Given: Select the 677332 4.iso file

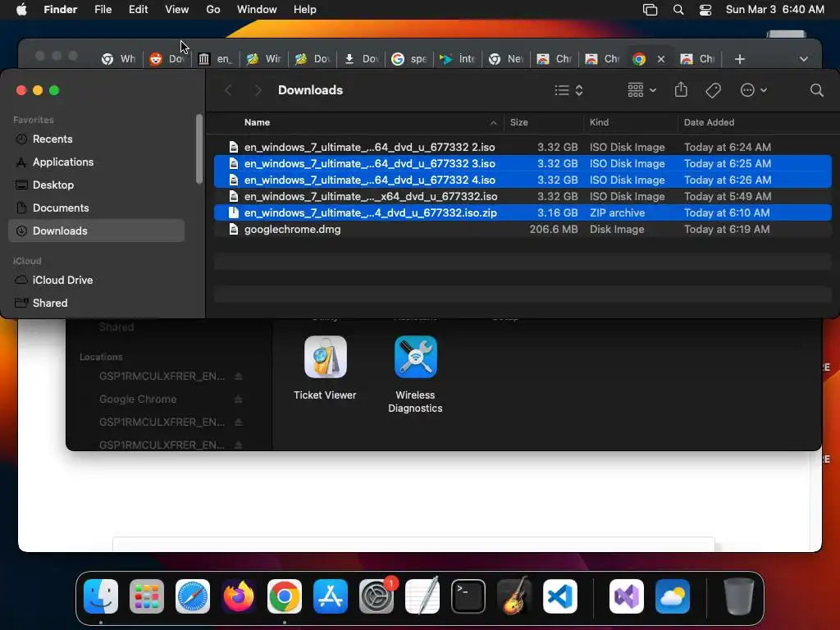Looking at the screenshot, I should (523, 180).
